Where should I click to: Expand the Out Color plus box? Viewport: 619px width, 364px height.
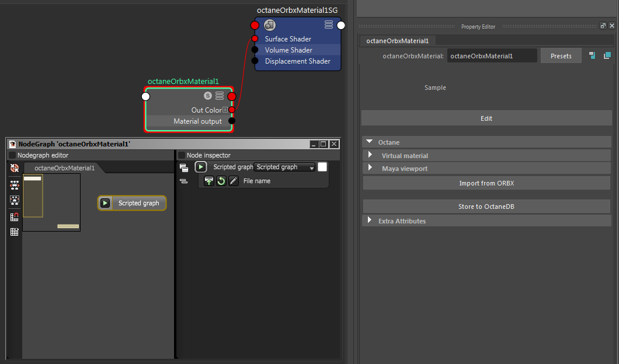coord(225,110)
